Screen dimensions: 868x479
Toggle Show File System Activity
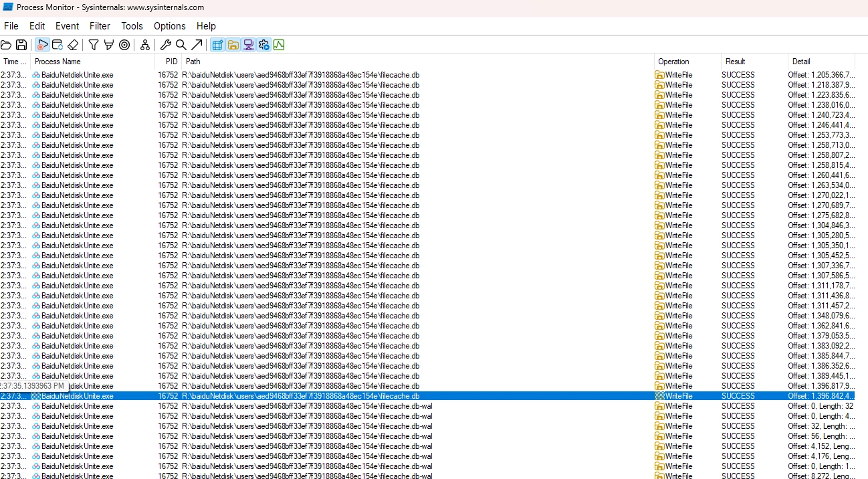coord(233,45)
